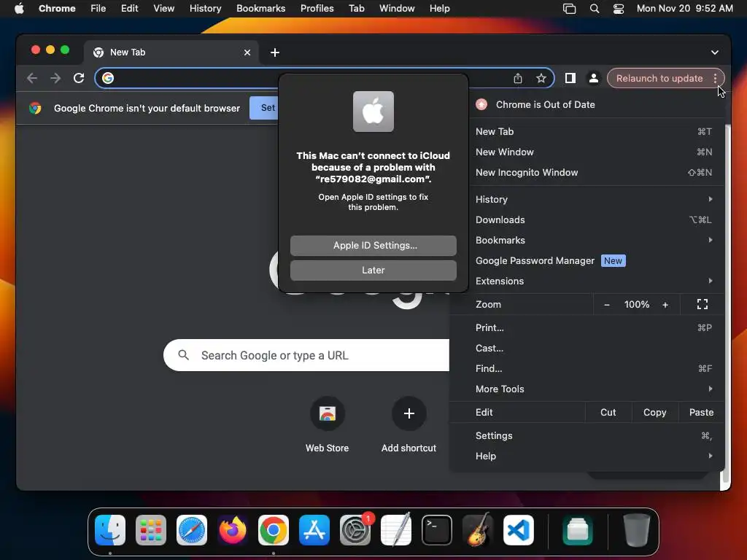This screenshot has width=747, height=560.
Task: Click the Search Google or type URL box
Action: (x=306, y=355)
